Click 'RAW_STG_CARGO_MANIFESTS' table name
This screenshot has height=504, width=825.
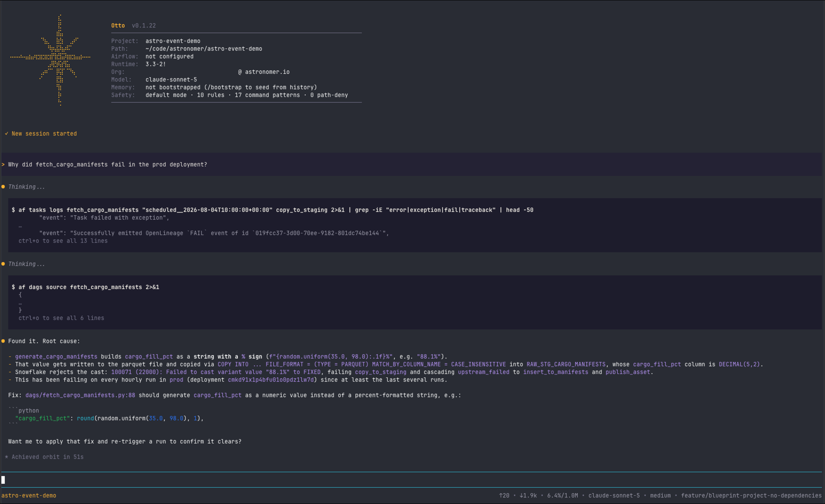[566, 364]
